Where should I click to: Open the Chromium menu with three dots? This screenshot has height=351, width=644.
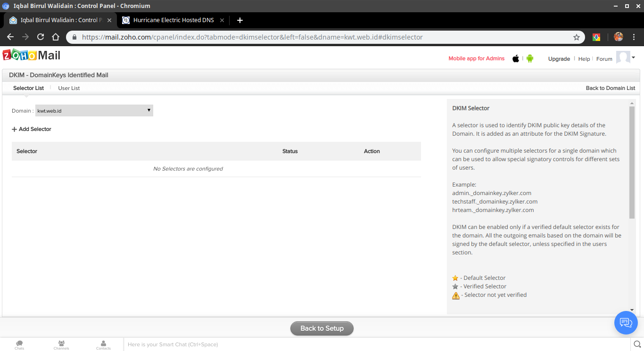click(634, 37)
